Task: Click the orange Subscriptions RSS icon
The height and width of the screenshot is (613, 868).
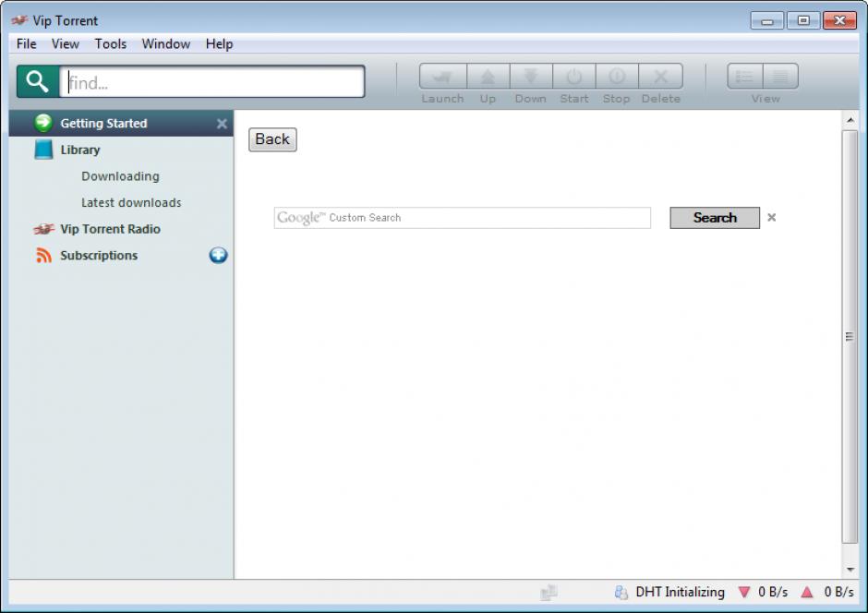Action: tap(43, 255)
